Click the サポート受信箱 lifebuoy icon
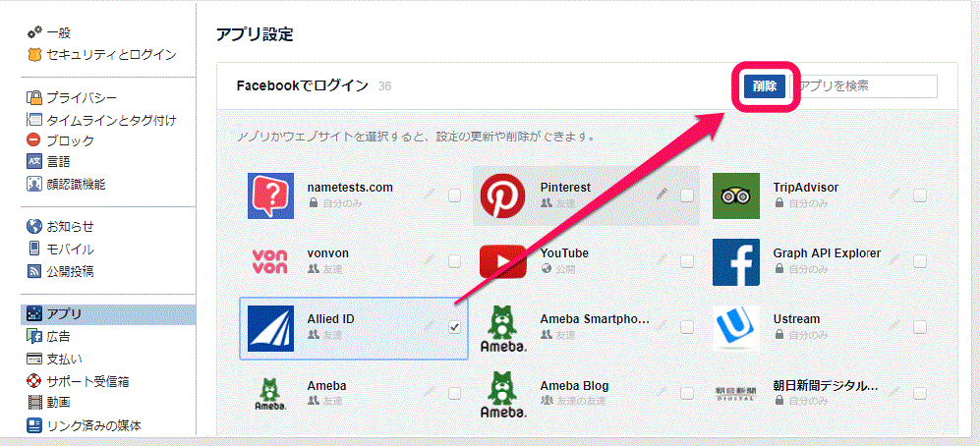980x446 pixels. point(33,380)
